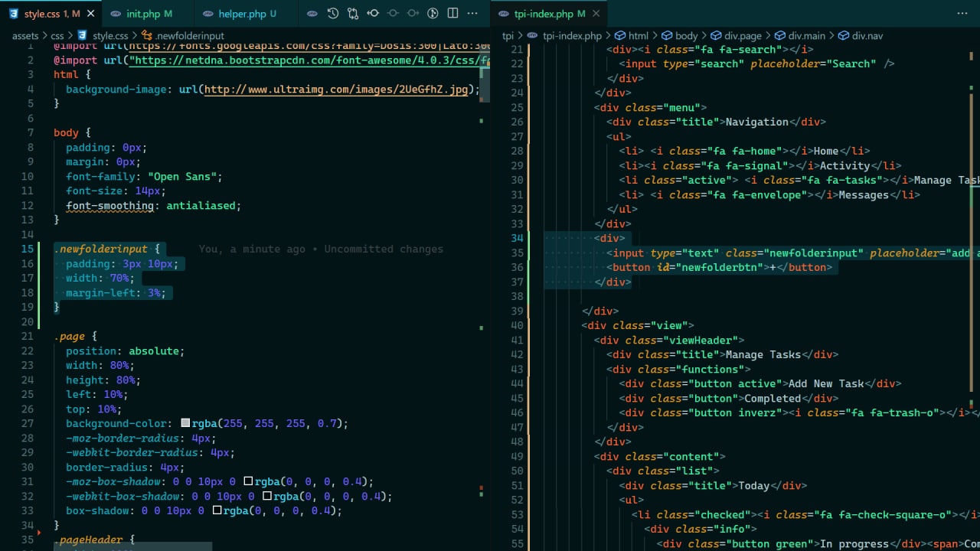Click the PHP icon on init.php tab
Image resolution: width=980 pixels, height=551 pixels.
pos(116,14)
